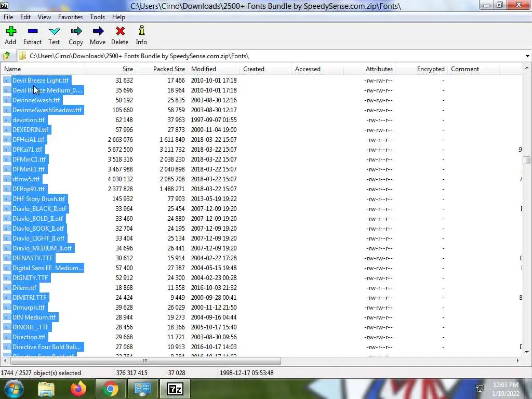Select the file DIN Medium.ttf
The image size is (532, 399).
tap(34, 317)
